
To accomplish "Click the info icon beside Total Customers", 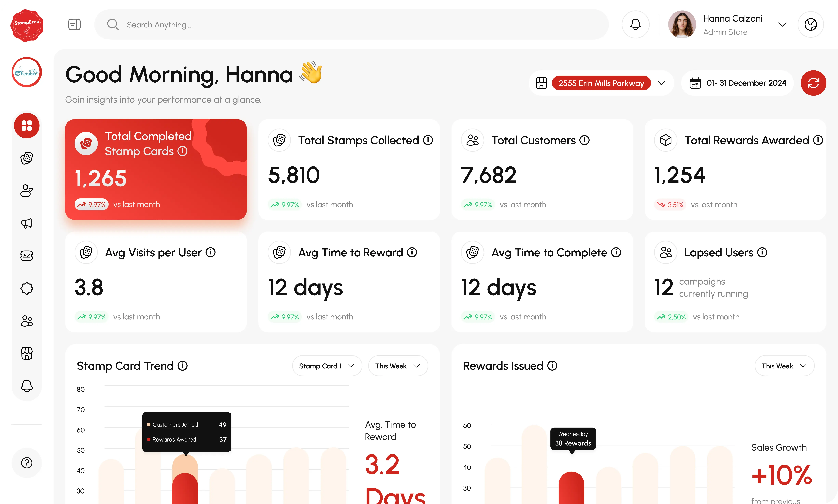I will (584, 140).
